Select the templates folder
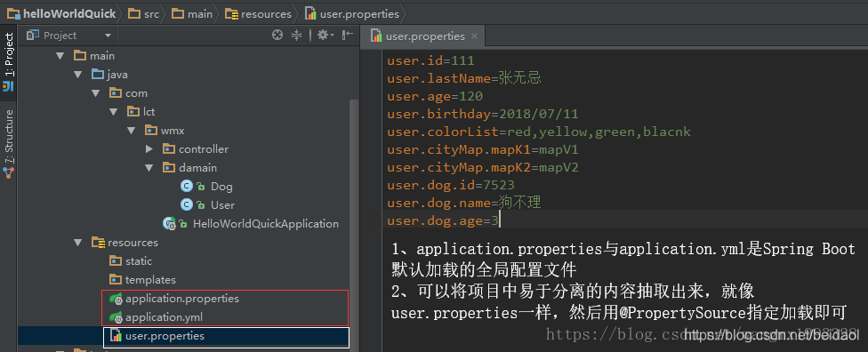868x352 pixels. (x=150, y=280)
